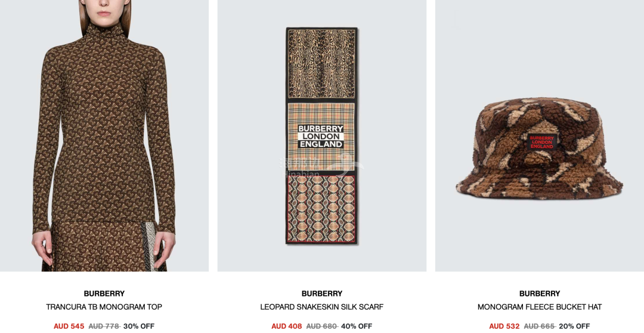Click the crossed-out AUD 680 original price

(x=322, y=326)
